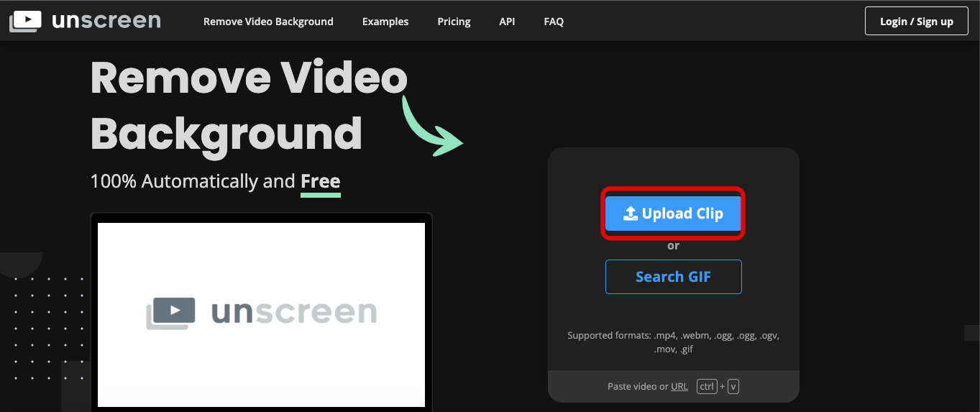
Task: Click the Login / Sign up button
Action: 917,22
